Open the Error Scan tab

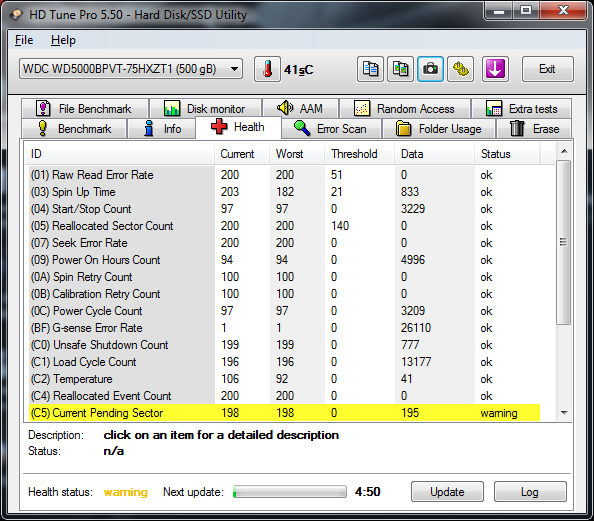click(331, 129)
